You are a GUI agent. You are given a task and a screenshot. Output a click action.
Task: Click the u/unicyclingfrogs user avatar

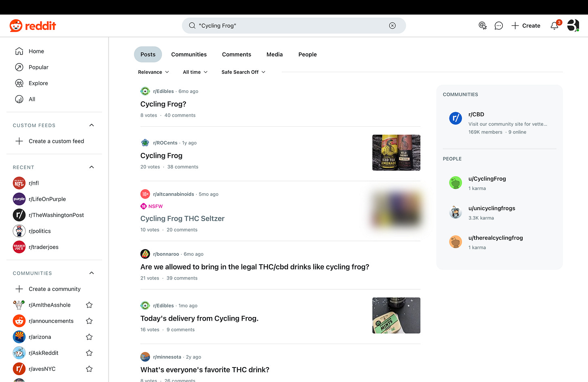[456, 212]
